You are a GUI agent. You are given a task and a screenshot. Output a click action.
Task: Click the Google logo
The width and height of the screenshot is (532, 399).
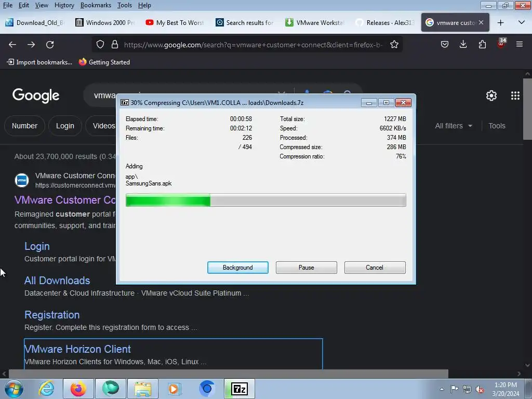pyautogui.click(x=36, y=96)
